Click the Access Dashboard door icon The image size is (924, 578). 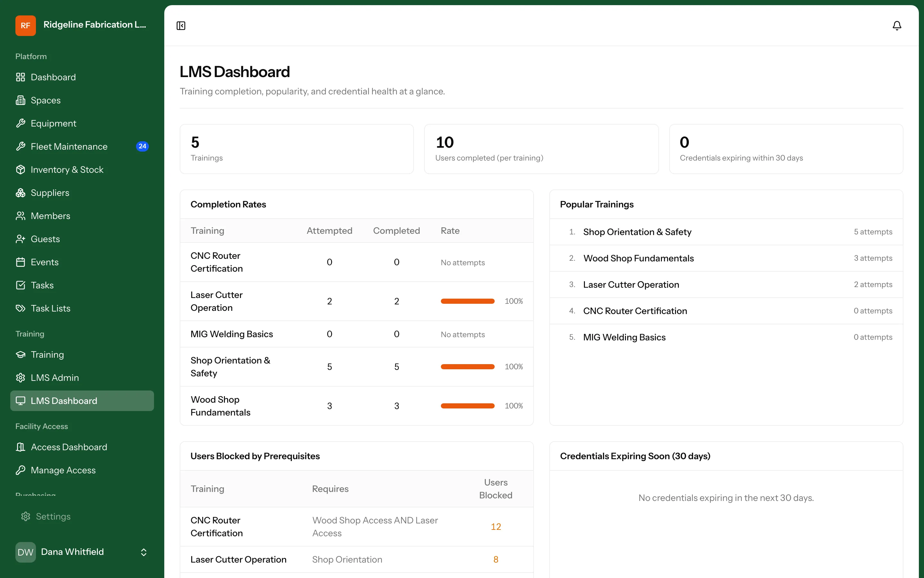(x=21, y=447)
